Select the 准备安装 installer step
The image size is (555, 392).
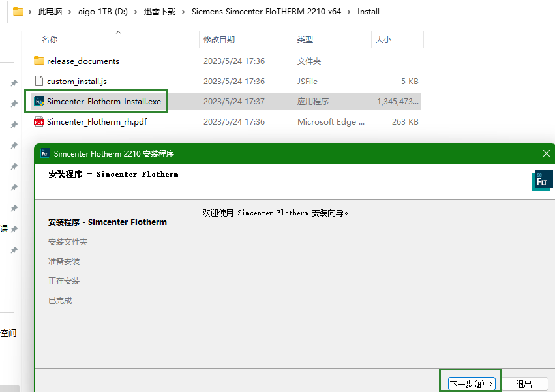tap(64, 262)
